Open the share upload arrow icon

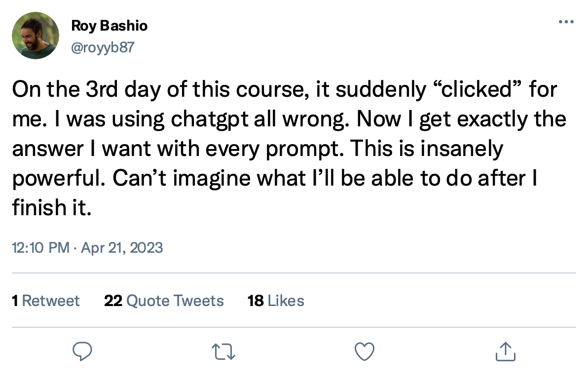click(x=506, y=351)
